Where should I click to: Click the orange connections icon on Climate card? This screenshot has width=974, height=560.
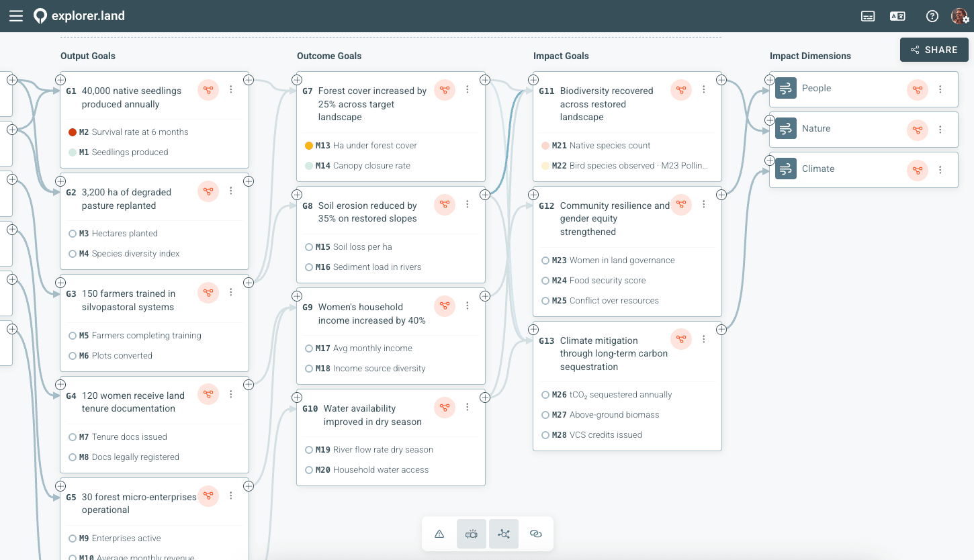point(918,170)
